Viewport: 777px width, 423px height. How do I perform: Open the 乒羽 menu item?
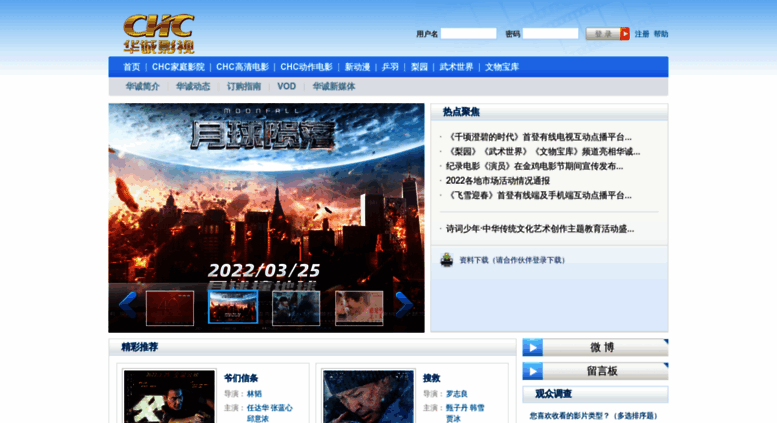coord(390,67)
